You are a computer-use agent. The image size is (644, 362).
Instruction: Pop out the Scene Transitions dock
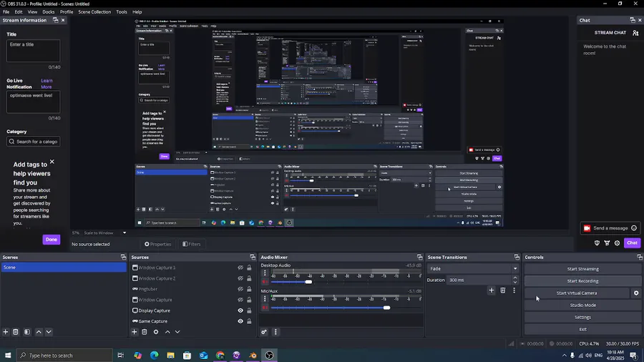(517, 257)
